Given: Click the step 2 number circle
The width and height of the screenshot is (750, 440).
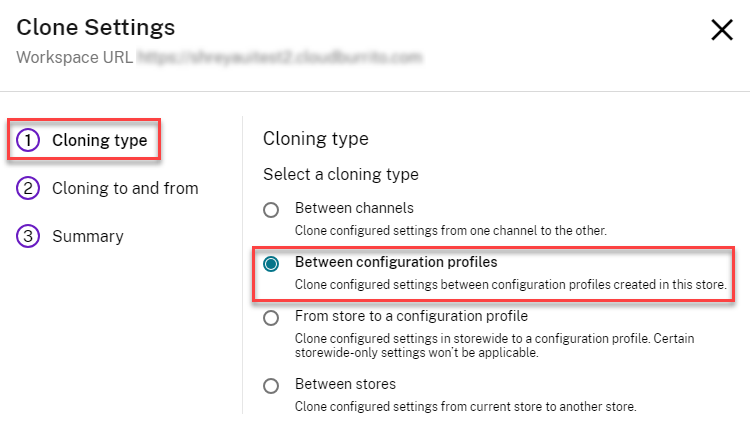Looking at the screenshot, I should coord(28,188).
